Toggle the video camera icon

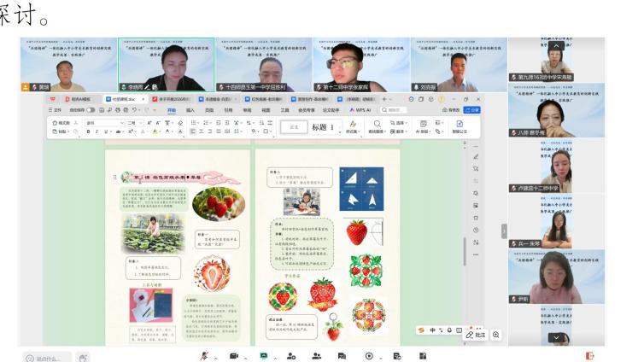coord(234,356)
